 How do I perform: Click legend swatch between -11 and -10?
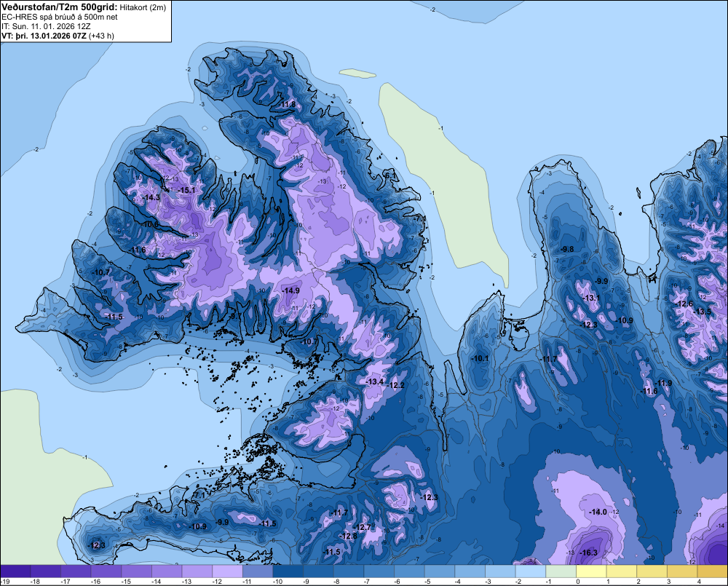(x=258, y=571)
